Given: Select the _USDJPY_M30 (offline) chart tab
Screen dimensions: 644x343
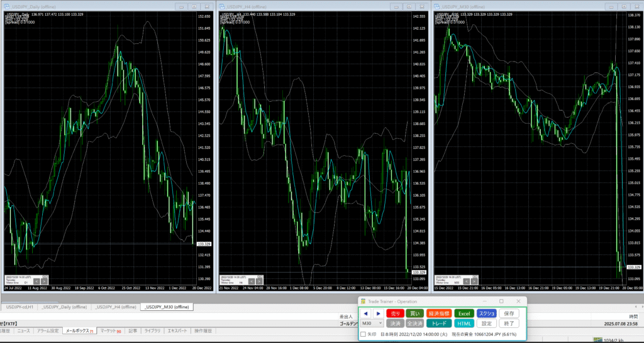Looking at the screenshot, I should [167, 307].
